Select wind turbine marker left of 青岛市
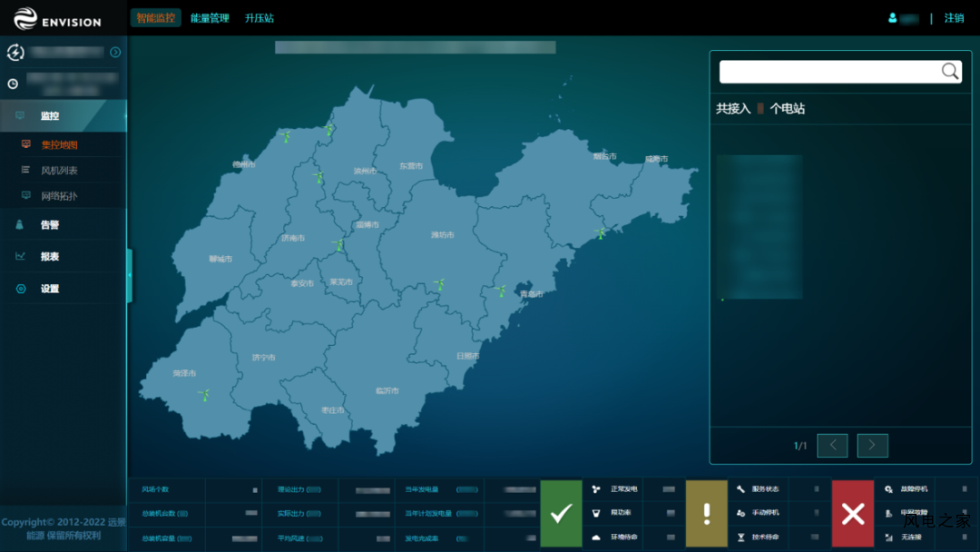Screen dimensions: 980x552 tap(500, 291)
